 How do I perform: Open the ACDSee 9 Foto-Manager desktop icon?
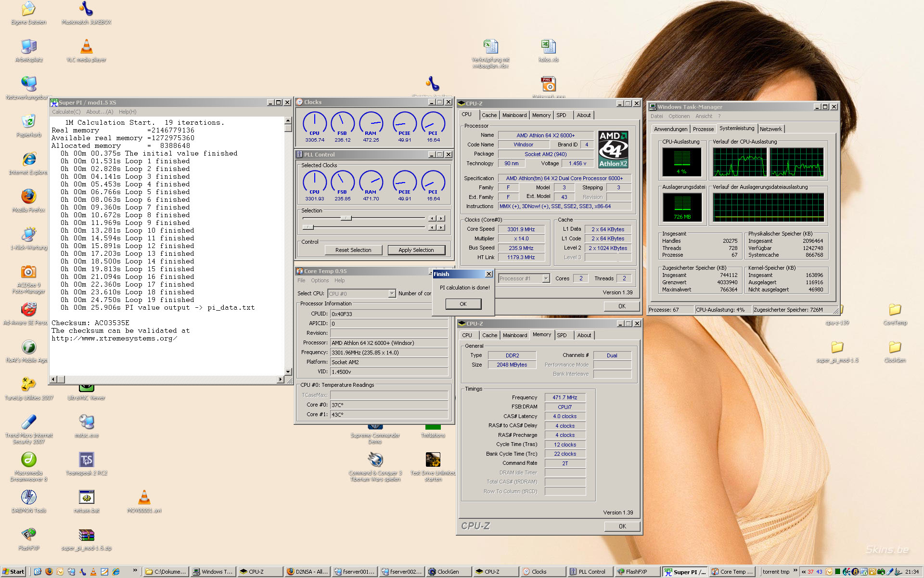(x=29, y=279)
